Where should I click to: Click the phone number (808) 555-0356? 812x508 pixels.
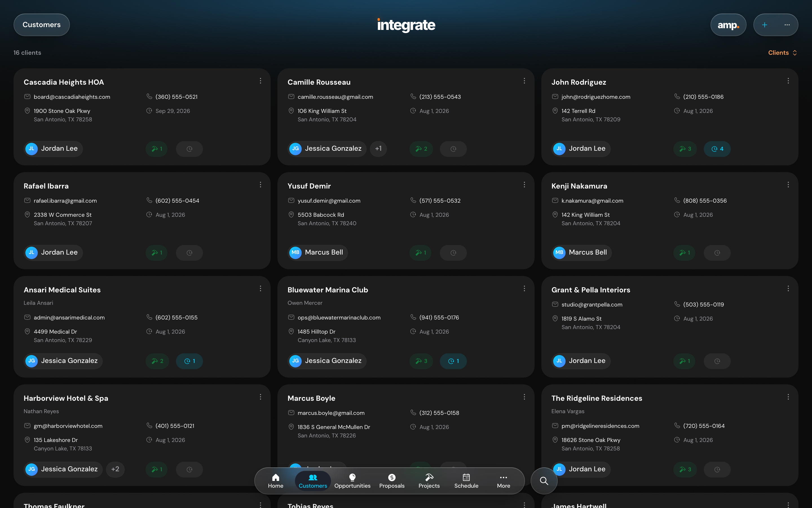tap(705, 201)
